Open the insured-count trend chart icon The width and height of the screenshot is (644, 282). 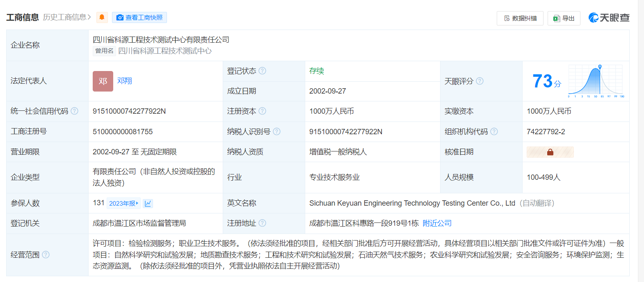coord(148,203)
